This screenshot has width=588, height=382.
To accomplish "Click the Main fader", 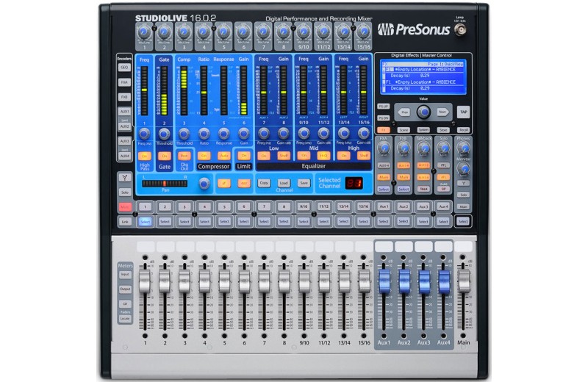I will coord(464,281).
